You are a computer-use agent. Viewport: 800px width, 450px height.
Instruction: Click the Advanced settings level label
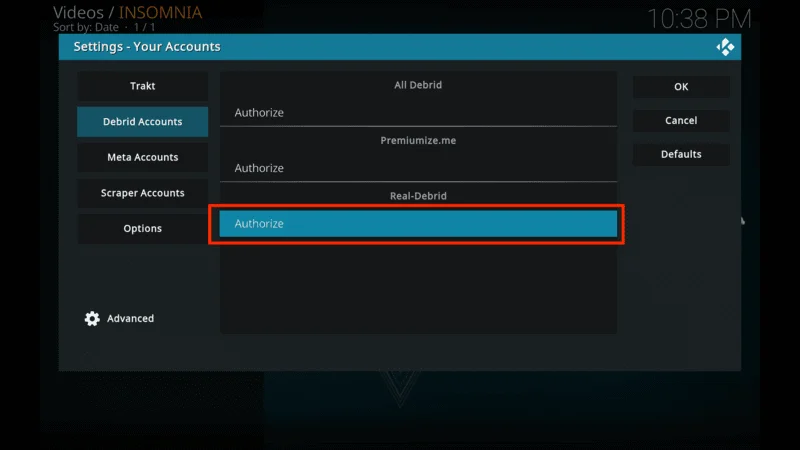click(130, 318)
